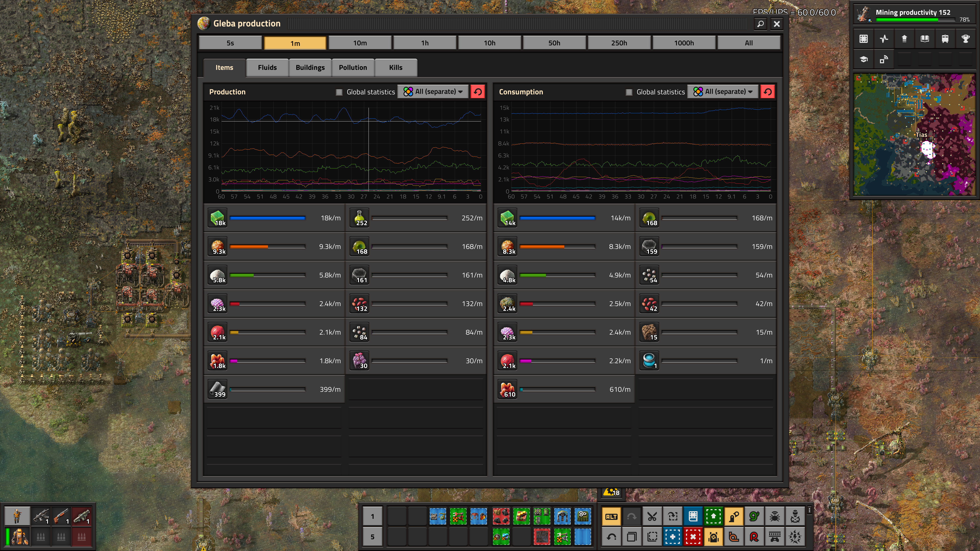Select the green wire tool
This screenshot has height=551, width=980.
pos(754,516)
